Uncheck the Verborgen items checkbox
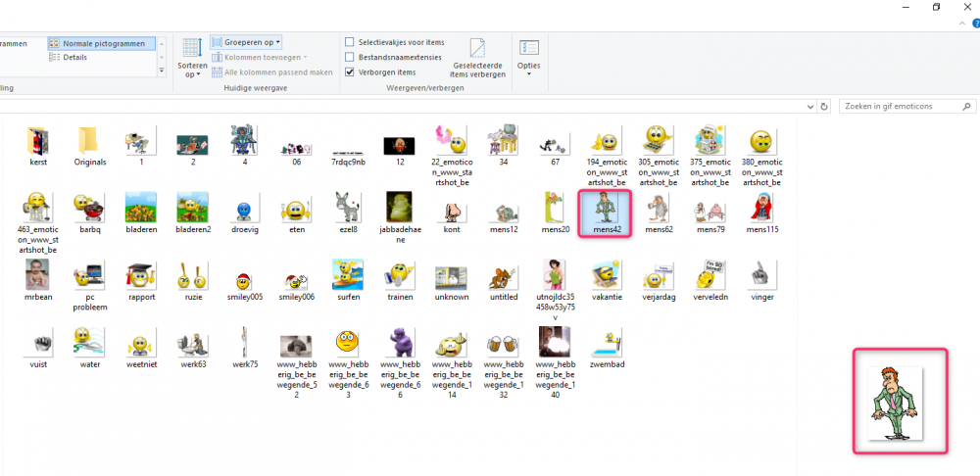Viewport: 980px width, 476px height. (350, 71)
